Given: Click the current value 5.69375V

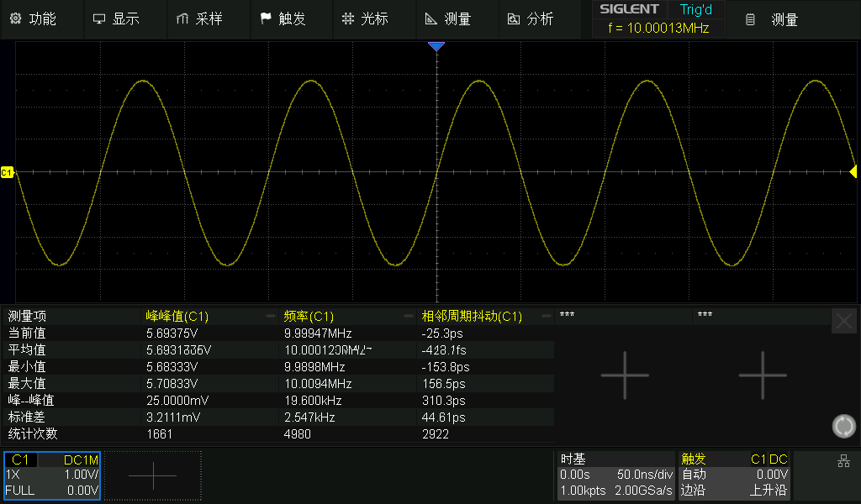Looking at the screenshot, I should pyautogui.click(x=172, y=333).
